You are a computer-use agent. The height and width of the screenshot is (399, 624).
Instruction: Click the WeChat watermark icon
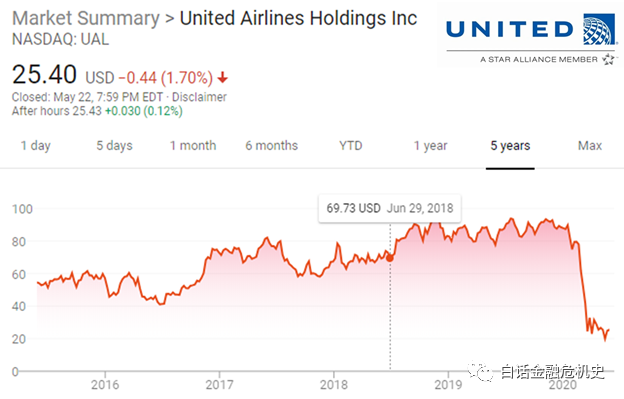[x=480, y=372]
